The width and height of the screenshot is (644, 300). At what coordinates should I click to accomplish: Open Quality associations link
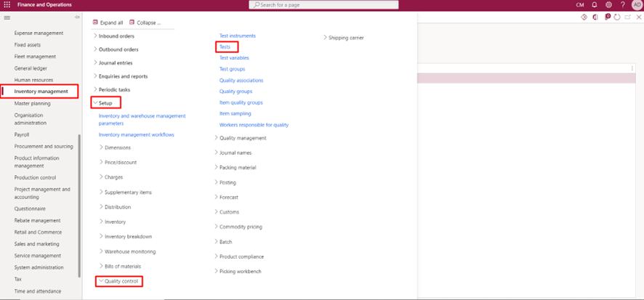[x=241, y=81]
